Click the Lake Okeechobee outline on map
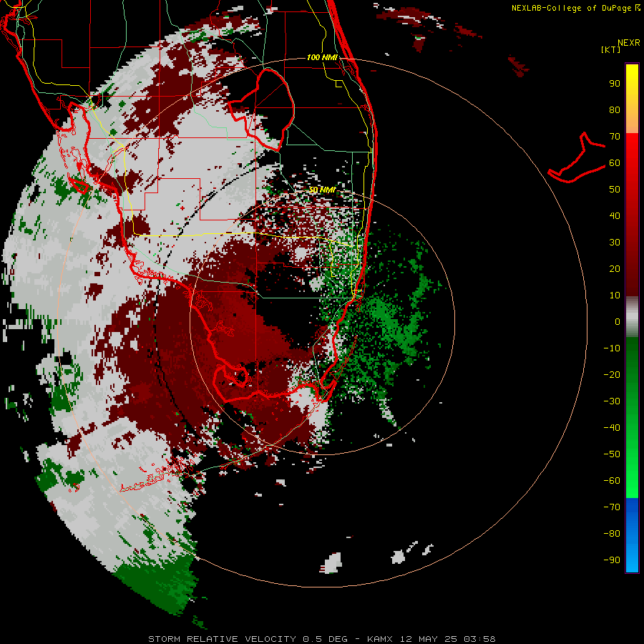 coord(261,109)
